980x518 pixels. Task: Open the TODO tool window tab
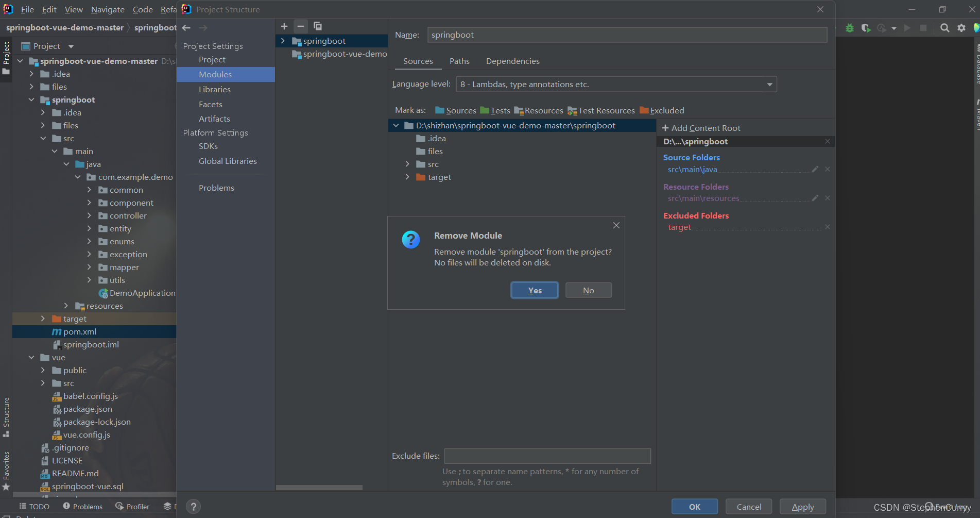coord(35,507)
